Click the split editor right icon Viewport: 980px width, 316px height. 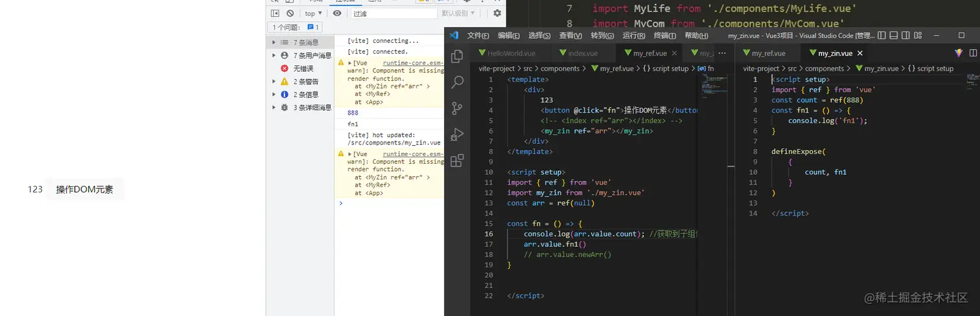pyautogui.click(x=974, y=53)
